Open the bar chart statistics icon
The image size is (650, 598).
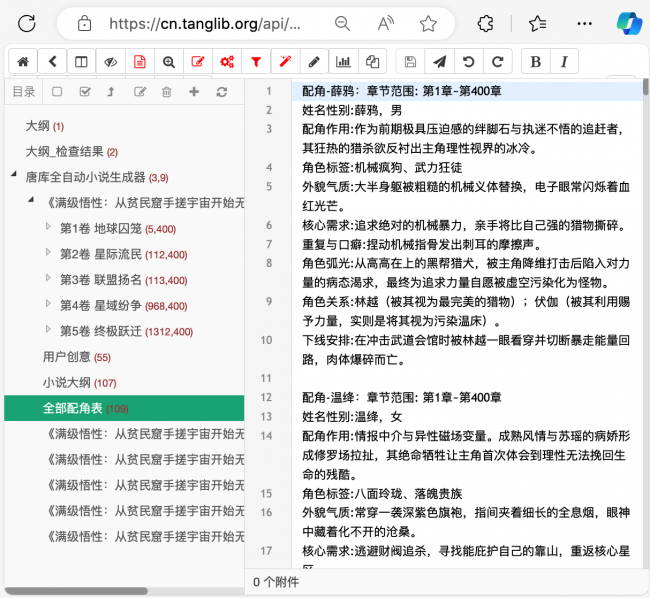(343, 61)
